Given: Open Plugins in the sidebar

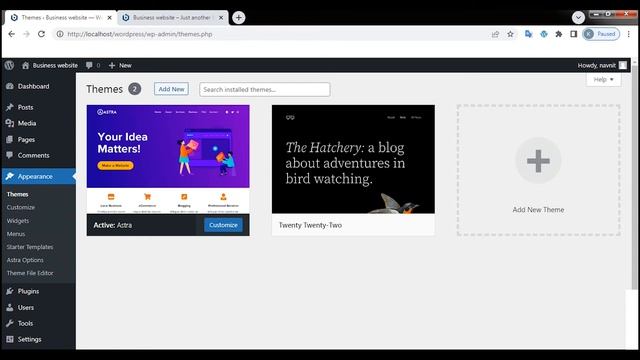Looking at the screenshot, I should pos(28,291).
